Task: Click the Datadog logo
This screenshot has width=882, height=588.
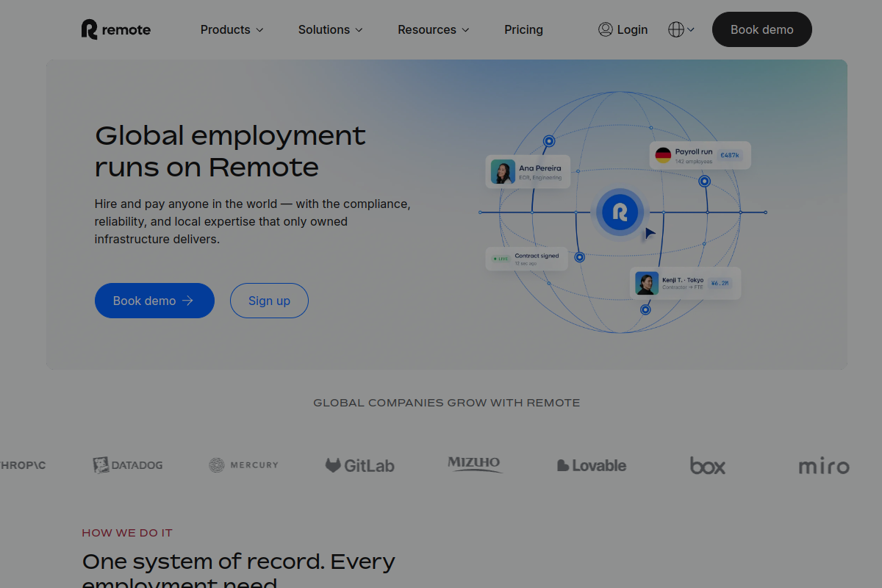Action: [x=128, y=465]
